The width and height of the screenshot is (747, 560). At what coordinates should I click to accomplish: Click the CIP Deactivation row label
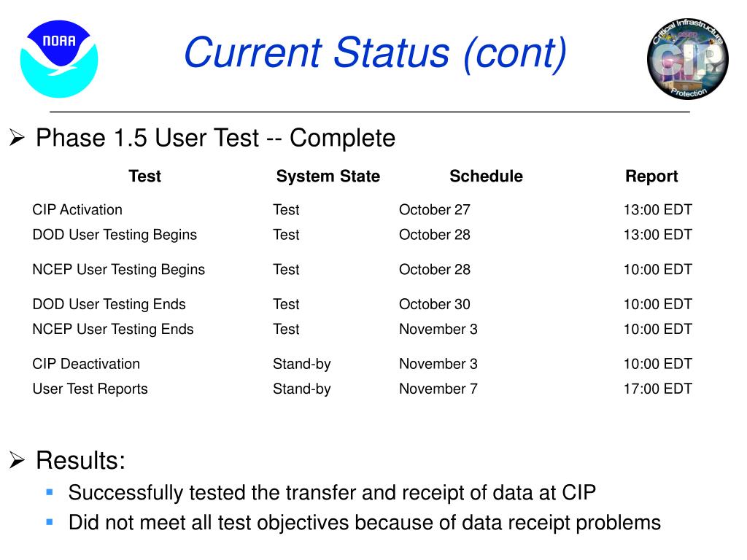86,364
